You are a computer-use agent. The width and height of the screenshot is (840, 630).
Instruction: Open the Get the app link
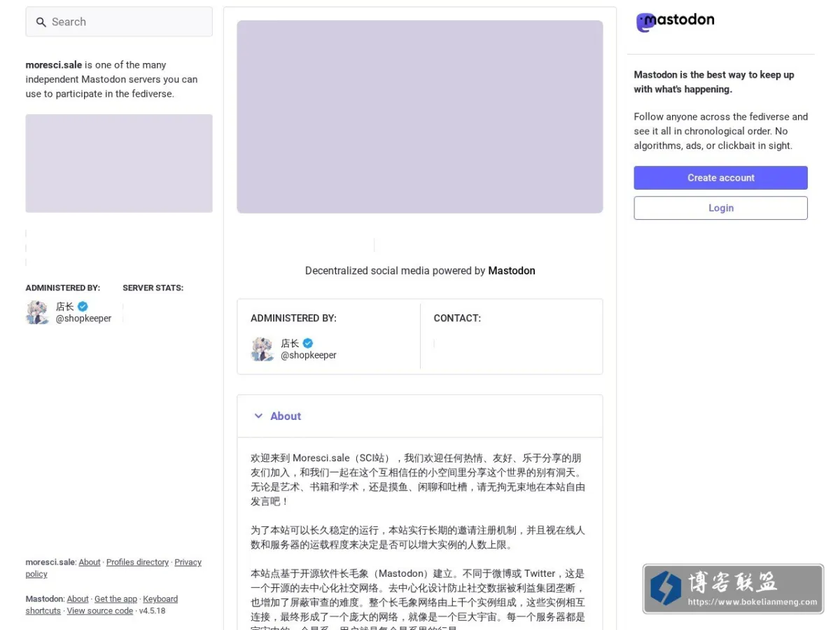click(115, 598)
